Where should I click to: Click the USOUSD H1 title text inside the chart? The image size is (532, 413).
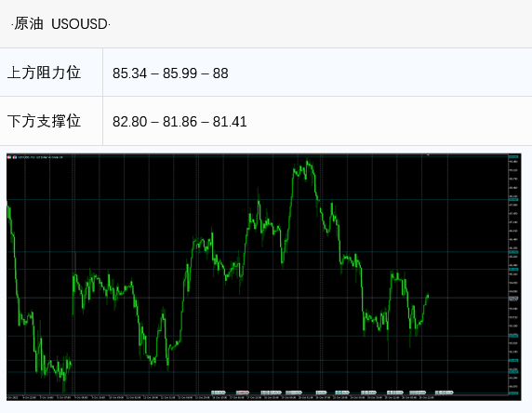(40, 157)
